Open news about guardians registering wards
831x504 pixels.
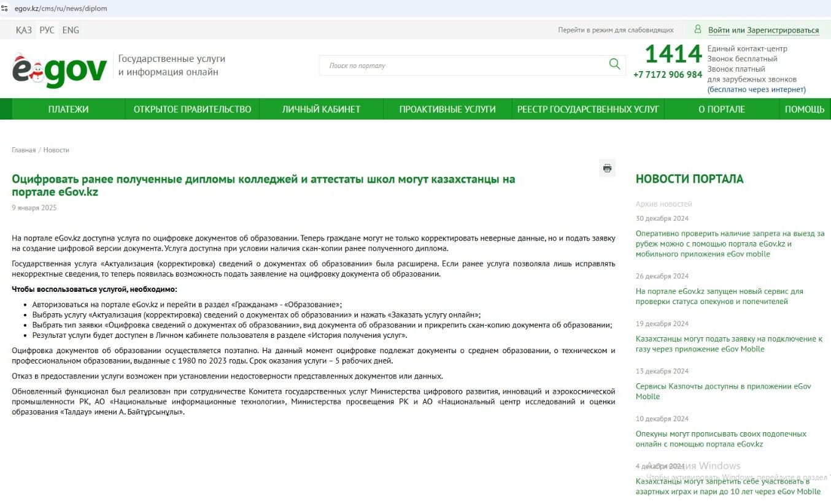click(721, 438)
